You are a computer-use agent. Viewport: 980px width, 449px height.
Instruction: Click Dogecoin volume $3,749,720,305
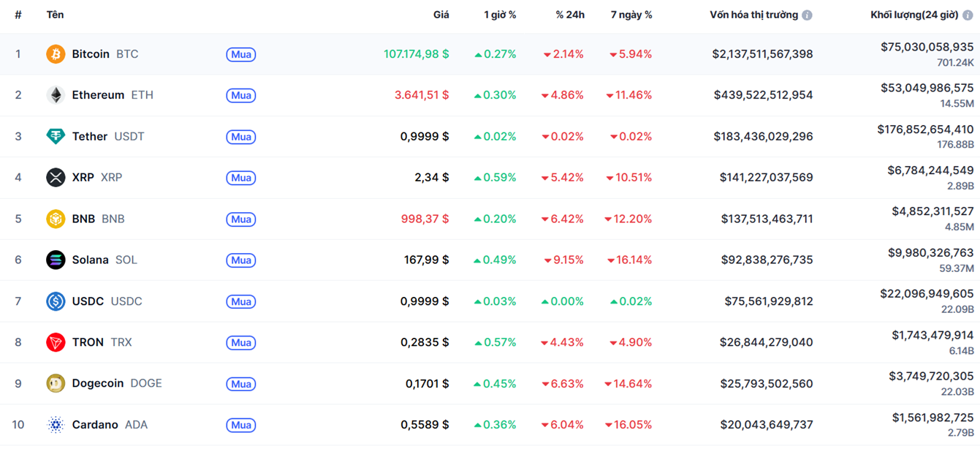931,377
